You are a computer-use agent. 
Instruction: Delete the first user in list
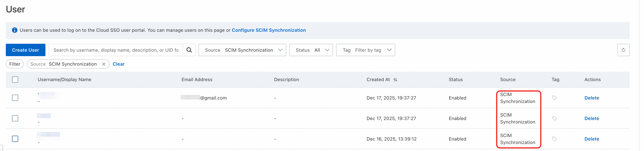coord(591,98)
